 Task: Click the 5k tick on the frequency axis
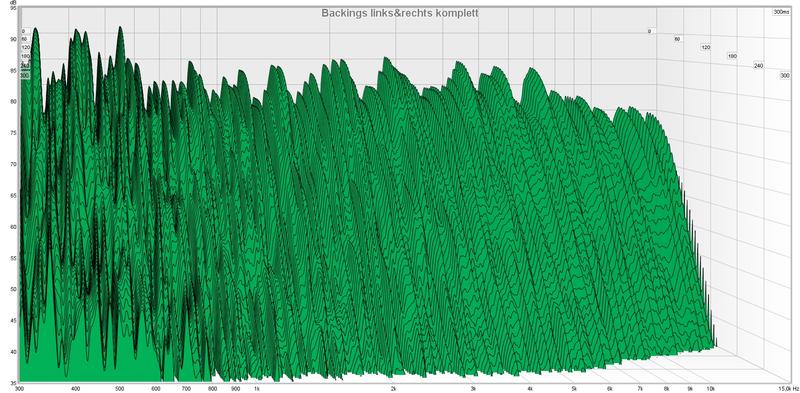573,389
